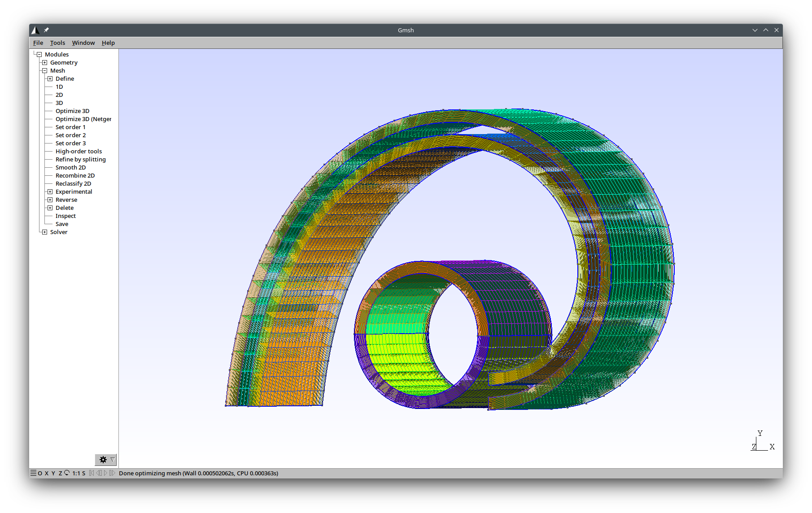The width and height of the screenshot is (812, 513).
Task: Expand the Solver tree node
Action: coord(44,232)
